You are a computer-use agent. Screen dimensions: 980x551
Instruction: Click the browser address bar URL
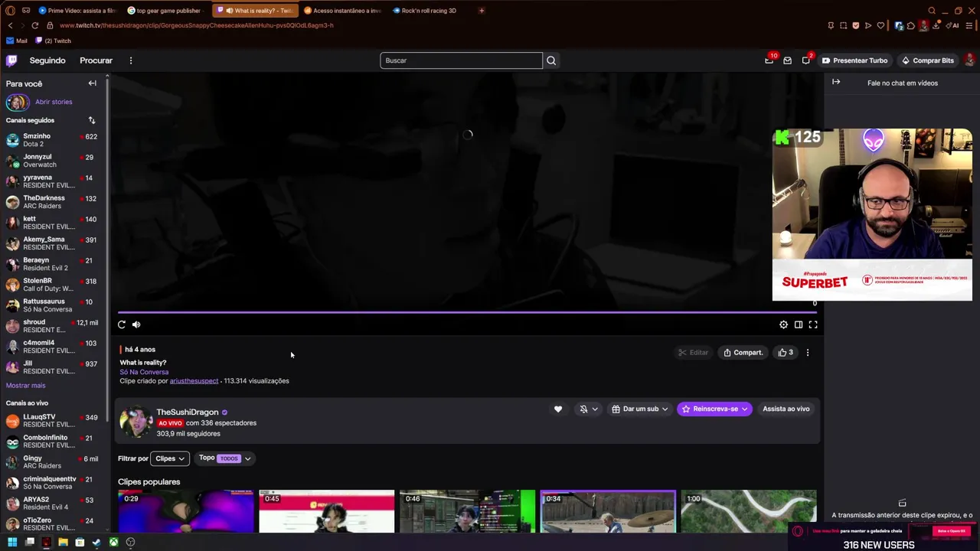[196, 25]
